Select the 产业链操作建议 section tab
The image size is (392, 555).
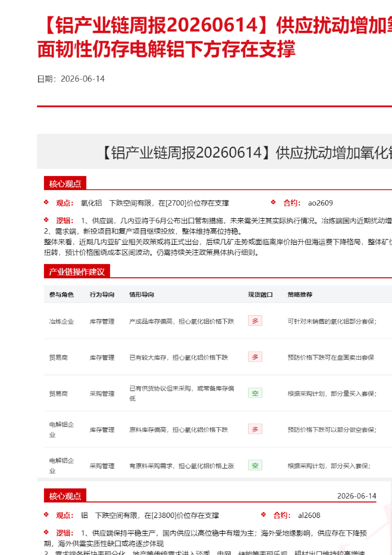[x=77, y=271]
